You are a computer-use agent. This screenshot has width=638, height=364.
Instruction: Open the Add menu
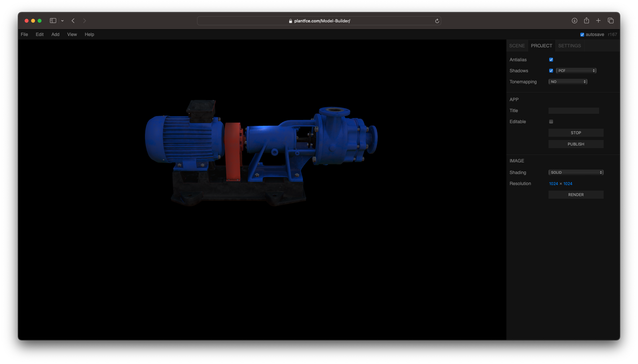[x=55, y=34]
